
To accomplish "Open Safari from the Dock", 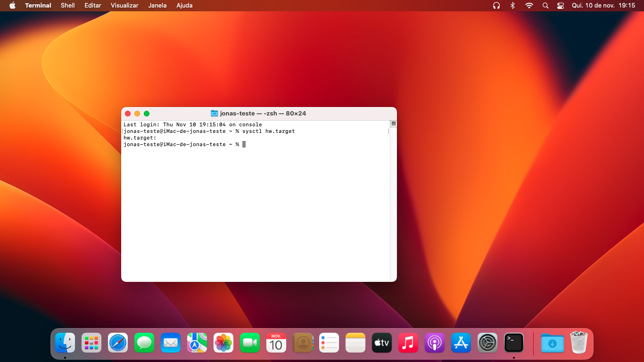I will click(x=117, y=343).
